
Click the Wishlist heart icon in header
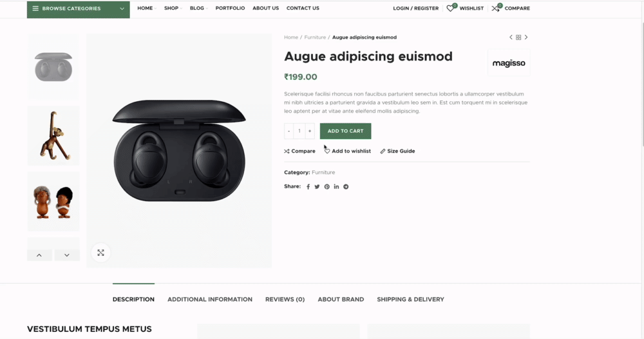pos(451,8)
